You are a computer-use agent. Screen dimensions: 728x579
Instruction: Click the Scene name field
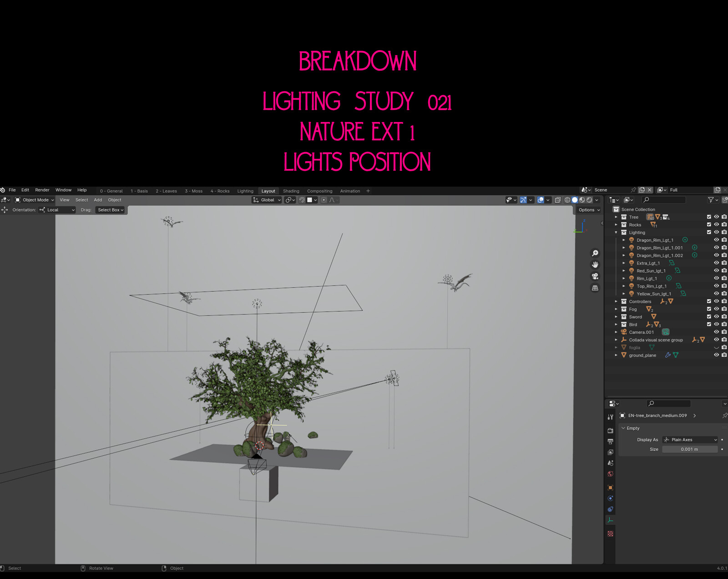point(611,190)
